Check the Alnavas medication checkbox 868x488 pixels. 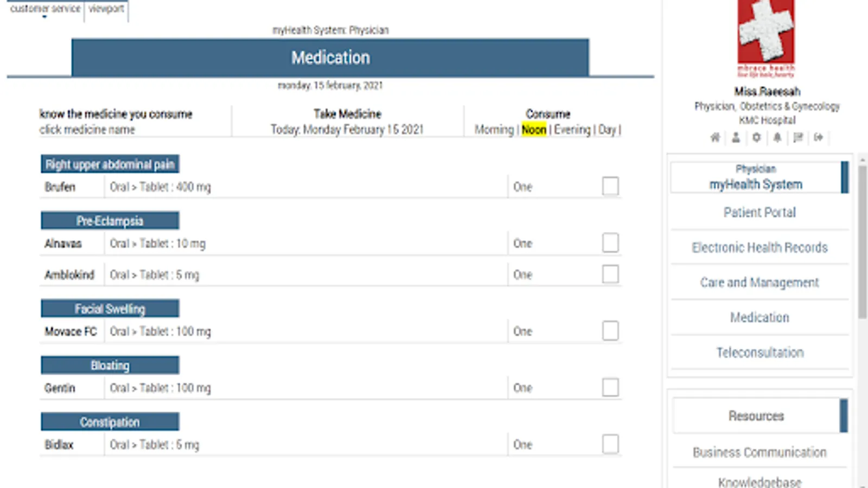610,243
